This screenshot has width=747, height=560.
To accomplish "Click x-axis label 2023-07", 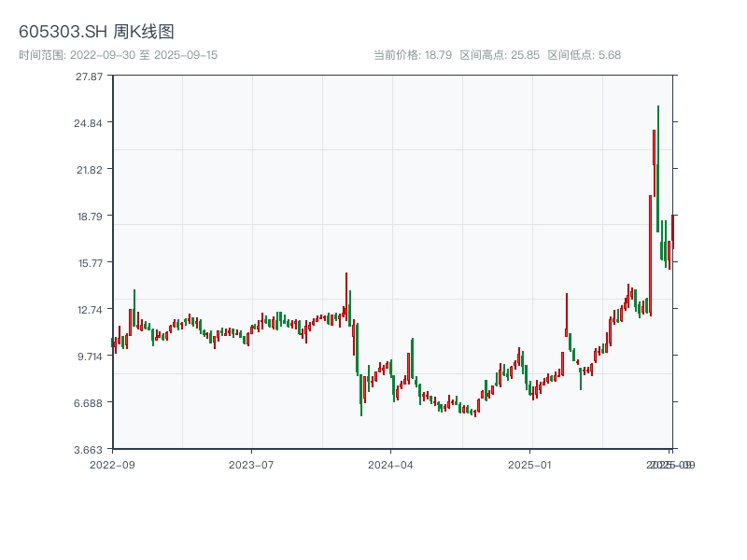I will (251, 465).
